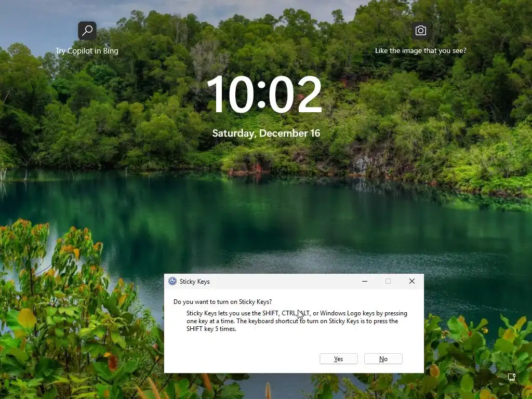This screenshot has width=532, height=399.
Task: Click 'Do you want to turn on Sticky Keys?' heading
Action: pos(222,302)
